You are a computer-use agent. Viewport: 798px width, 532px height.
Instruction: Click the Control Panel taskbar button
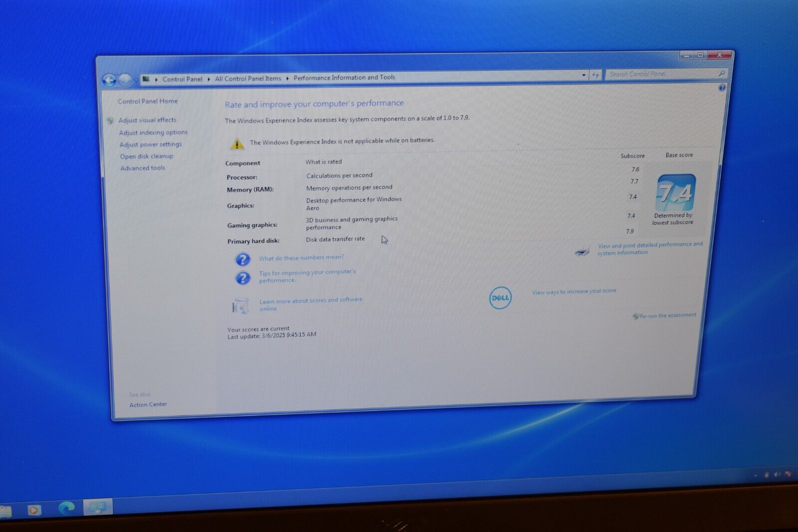(98, 507)
